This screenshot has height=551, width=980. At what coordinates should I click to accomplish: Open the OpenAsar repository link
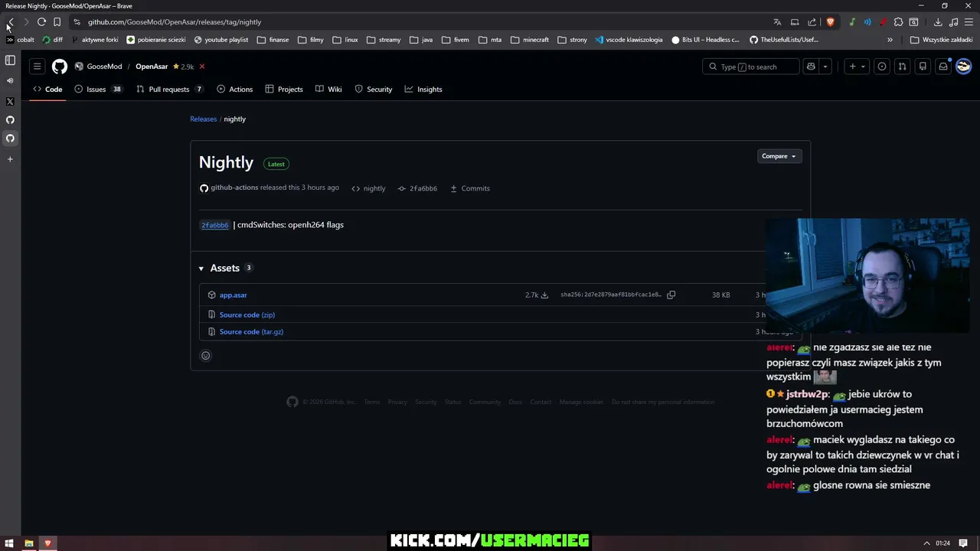pos(152,67)
